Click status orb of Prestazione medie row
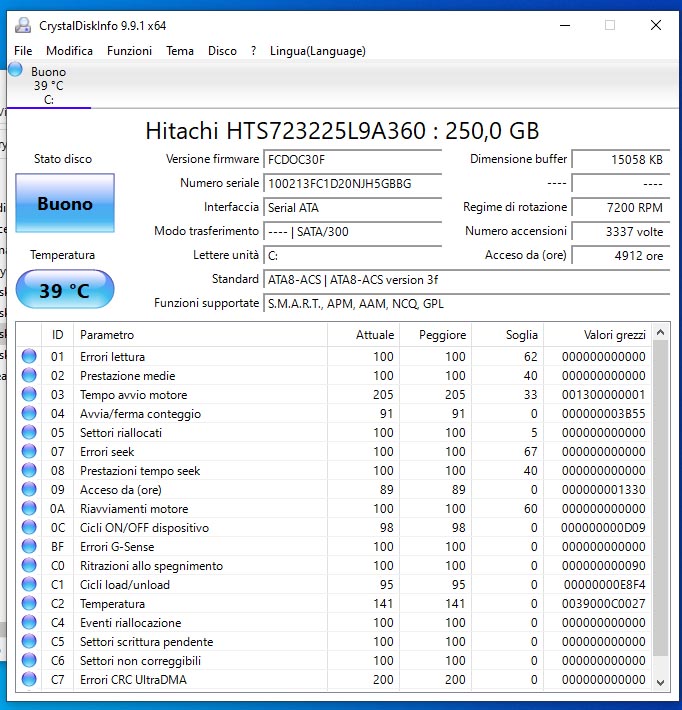This screenshot has width=682, height=710. coord(29,375)
